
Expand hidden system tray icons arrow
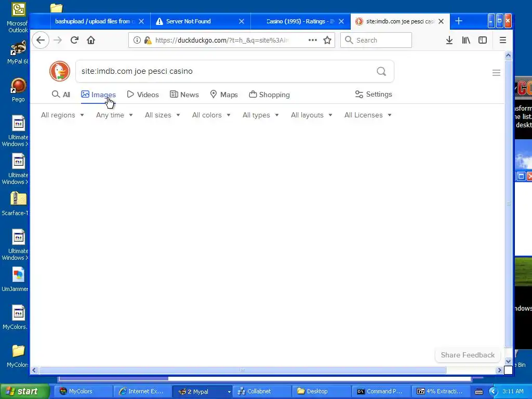[x=493, y=391]
